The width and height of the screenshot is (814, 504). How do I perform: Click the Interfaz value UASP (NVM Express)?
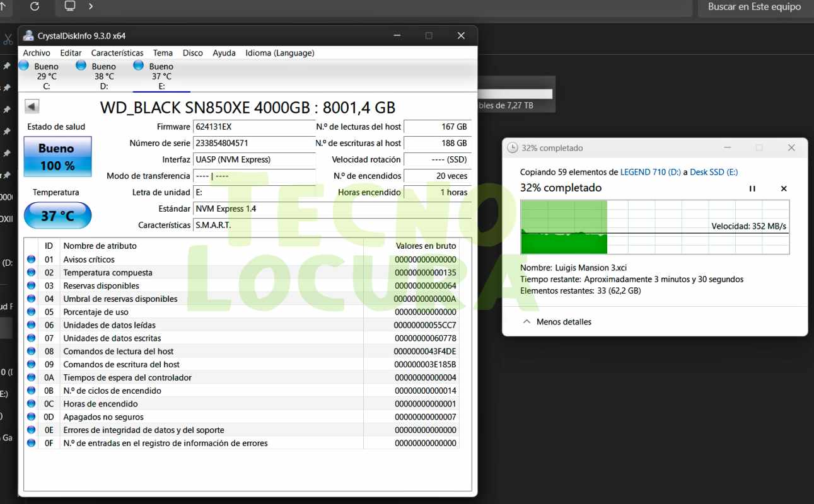tap(253, 160)
